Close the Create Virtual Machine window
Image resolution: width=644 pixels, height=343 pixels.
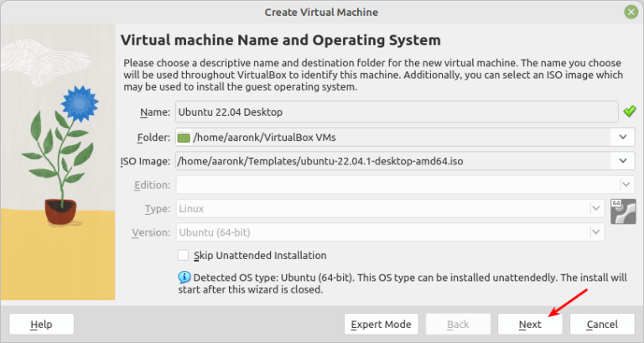pyautogui.click(x=631, y=12)
